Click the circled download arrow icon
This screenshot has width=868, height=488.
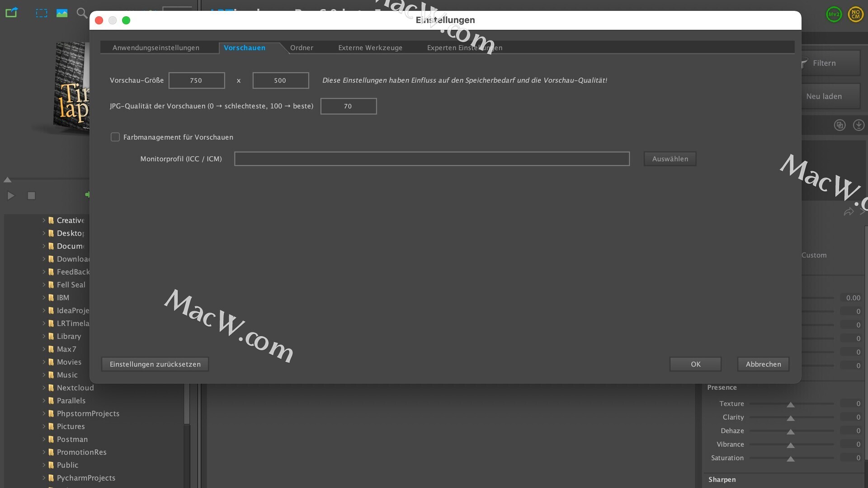859,125
